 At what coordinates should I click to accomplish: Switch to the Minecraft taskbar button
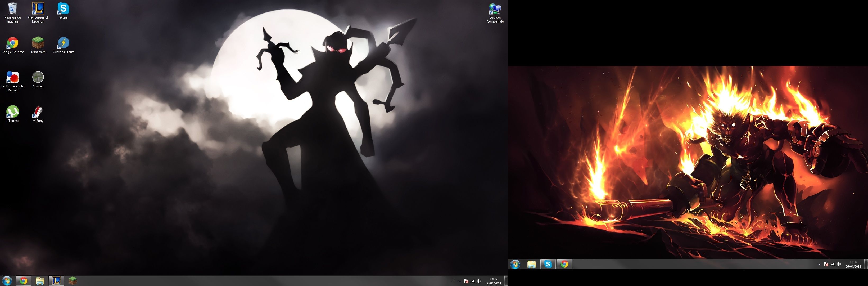[73, 281]
